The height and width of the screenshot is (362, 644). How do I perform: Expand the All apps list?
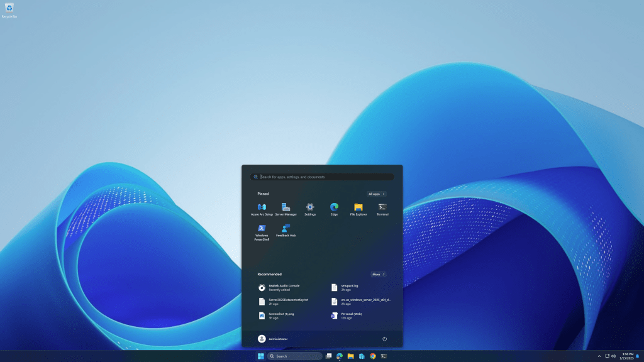[x=376, y=194]
